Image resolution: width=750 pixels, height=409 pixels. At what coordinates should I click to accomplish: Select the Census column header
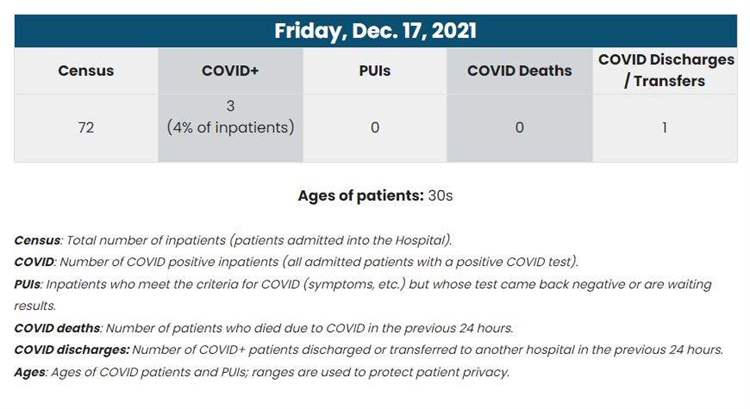(86, 71)
